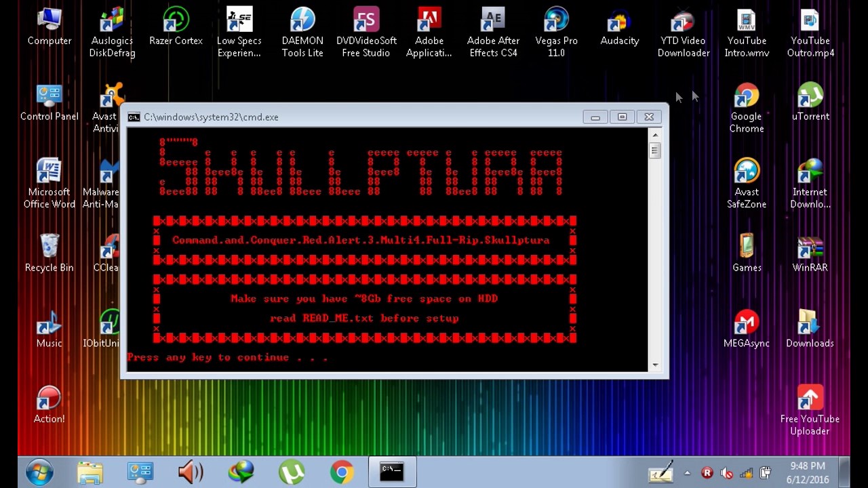The height and width of the screenshot is (488, 868).
Task: Select Low Specs Experience shortcut
Action: coord(239,33)
